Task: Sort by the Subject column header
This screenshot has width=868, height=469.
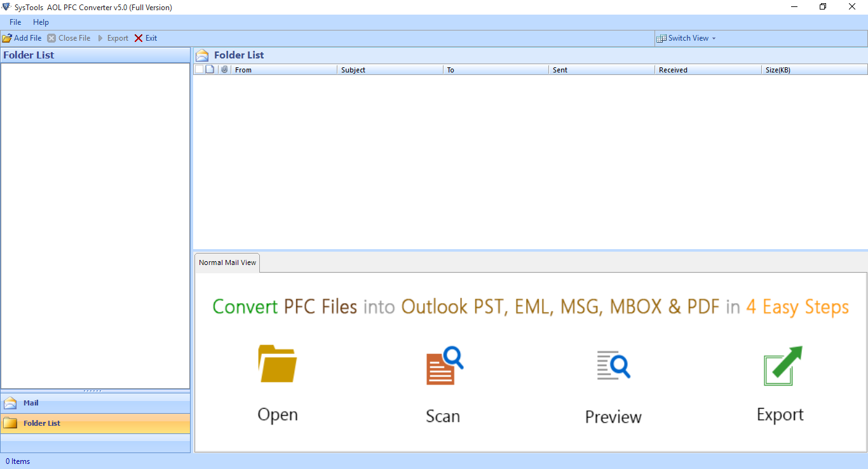Action: point(390,70)
